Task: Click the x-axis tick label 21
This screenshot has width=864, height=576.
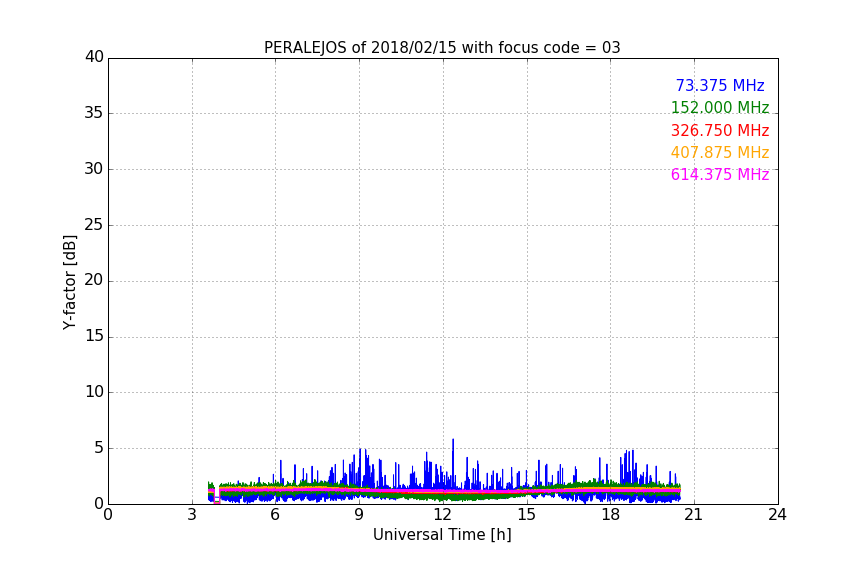Action: click(694, 515)
